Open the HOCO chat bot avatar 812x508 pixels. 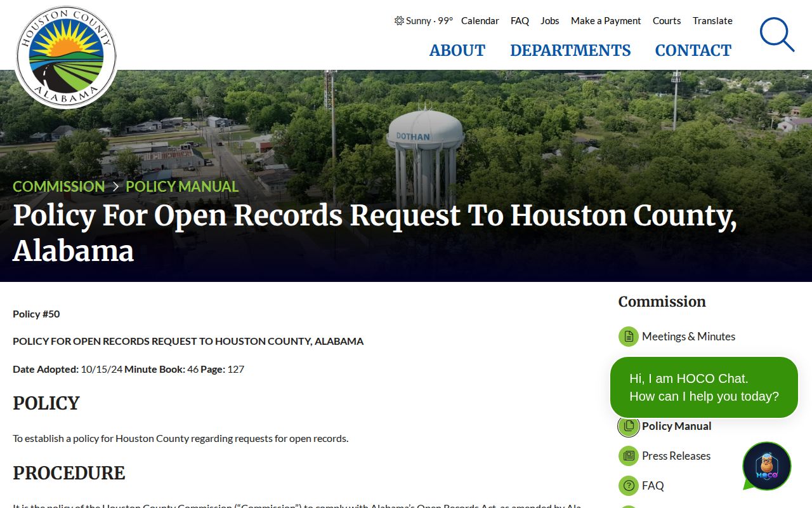pos(767,466)
